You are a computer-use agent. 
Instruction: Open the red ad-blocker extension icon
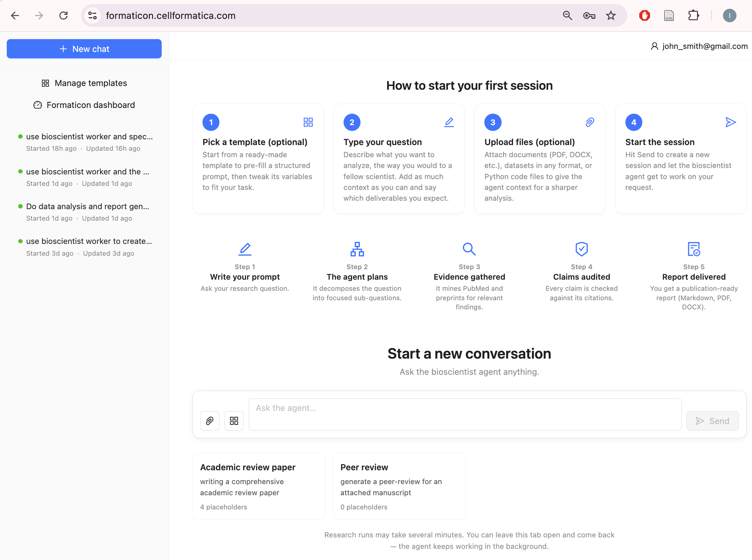(644, 16)
